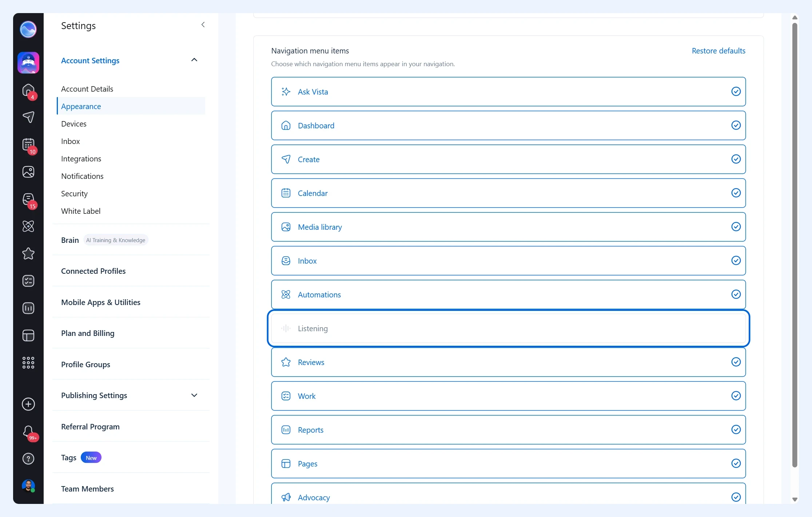Open Account Details settings
The width and height of the screenshot is (812, 517).
87,89
